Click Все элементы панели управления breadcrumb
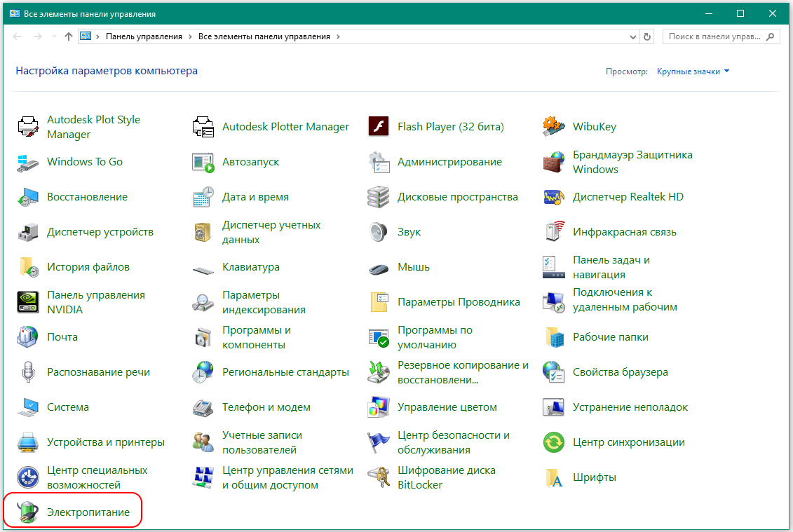This screenshot has width=793, height=532. [264, 36]
